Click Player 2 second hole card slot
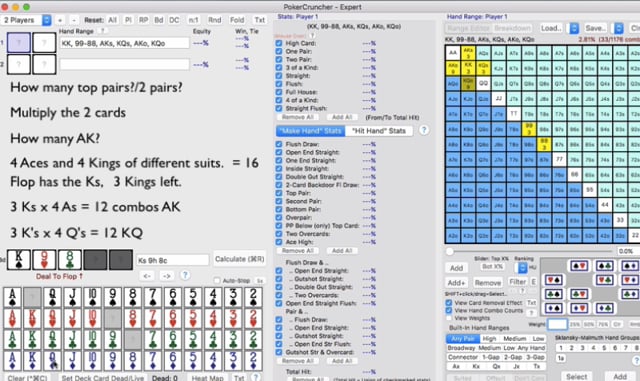Image resolution: width=640 pixels, height=381 pixels. click(x=44, y=64)
